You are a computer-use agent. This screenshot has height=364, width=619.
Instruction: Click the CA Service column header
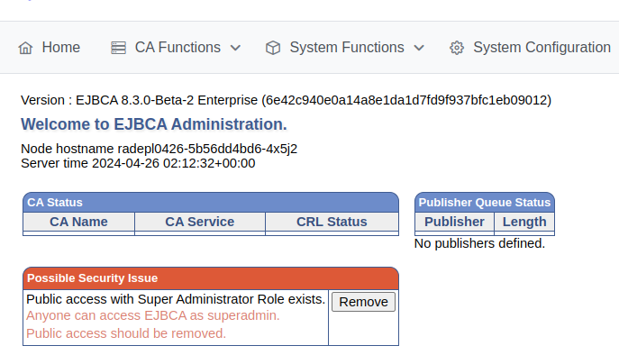point(199,222)
